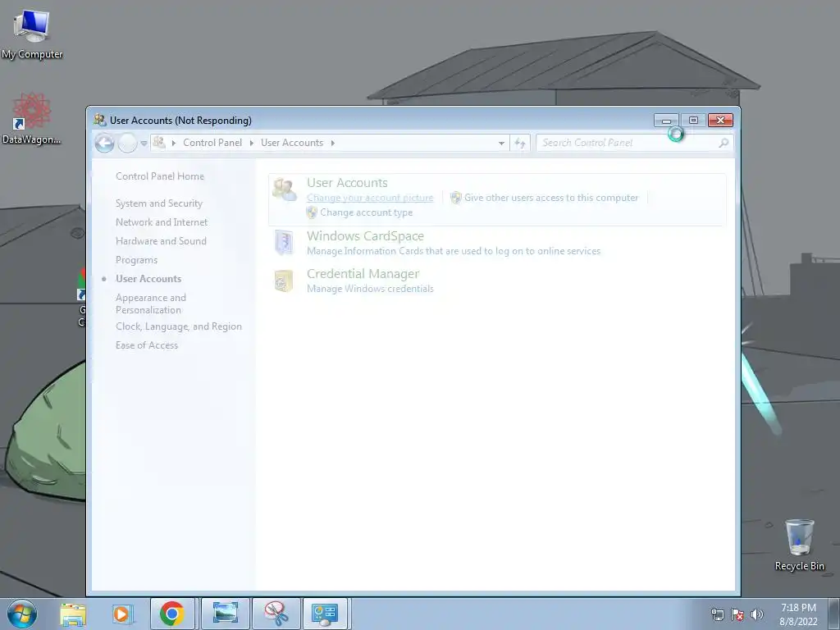This screenshot has height=630, width=840.
Task: Minimize the User Accounts window
Action: [x=666, y=121]
